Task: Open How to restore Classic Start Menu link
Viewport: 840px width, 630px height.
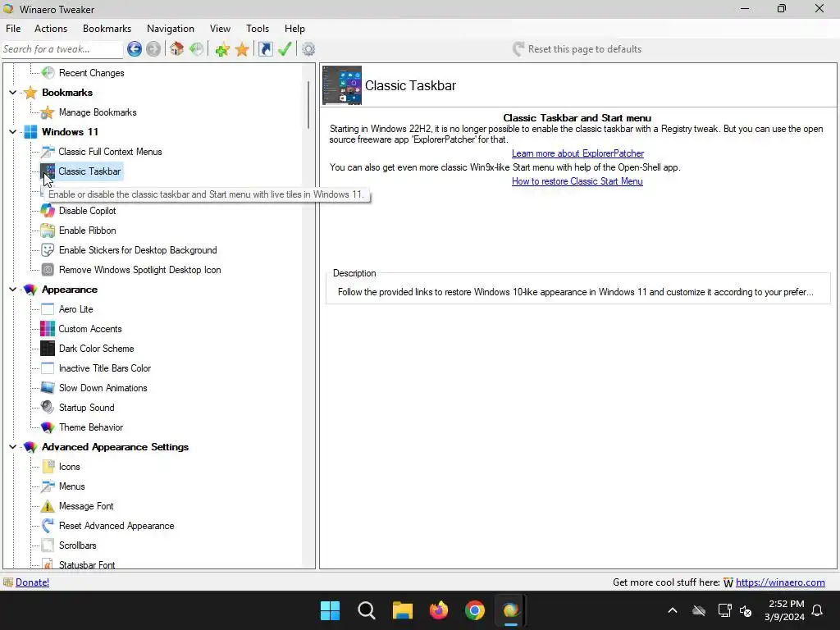Action: point(577,181)
